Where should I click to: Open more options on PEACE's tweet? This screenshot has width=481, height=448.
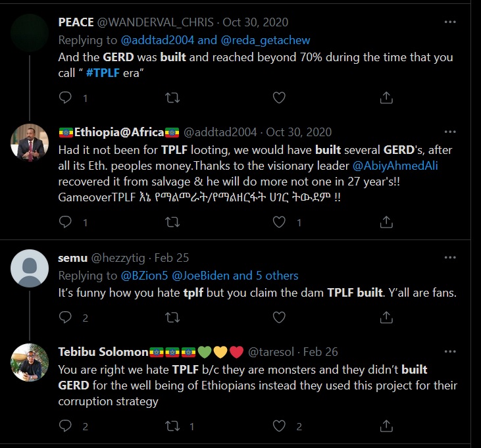450,22
